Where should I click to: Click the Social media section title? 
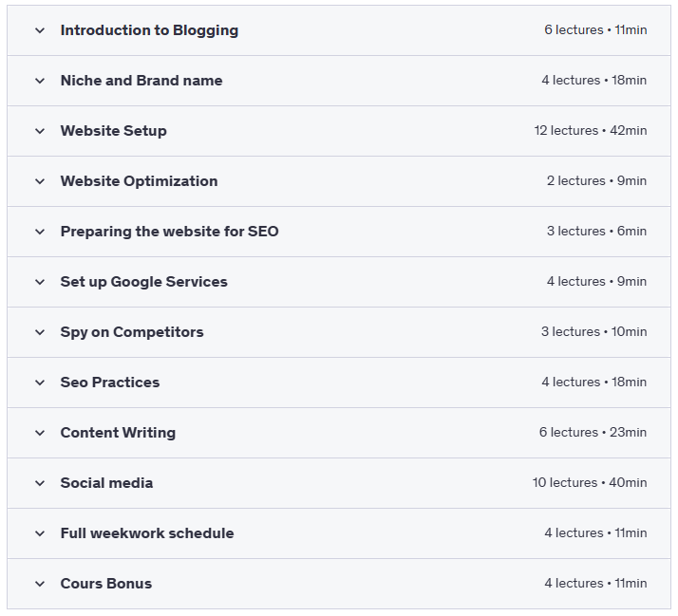pos(106,483)
